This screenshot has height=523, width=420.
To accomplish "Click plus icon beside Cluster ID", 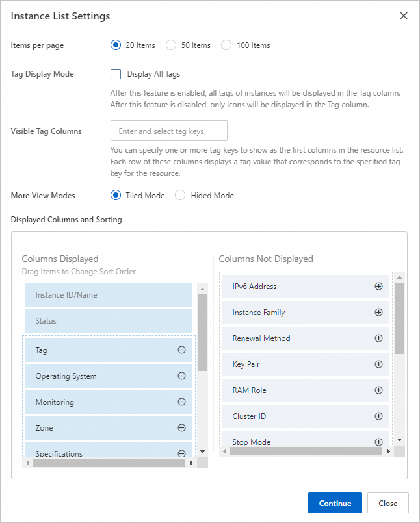I will click(378, 416).
